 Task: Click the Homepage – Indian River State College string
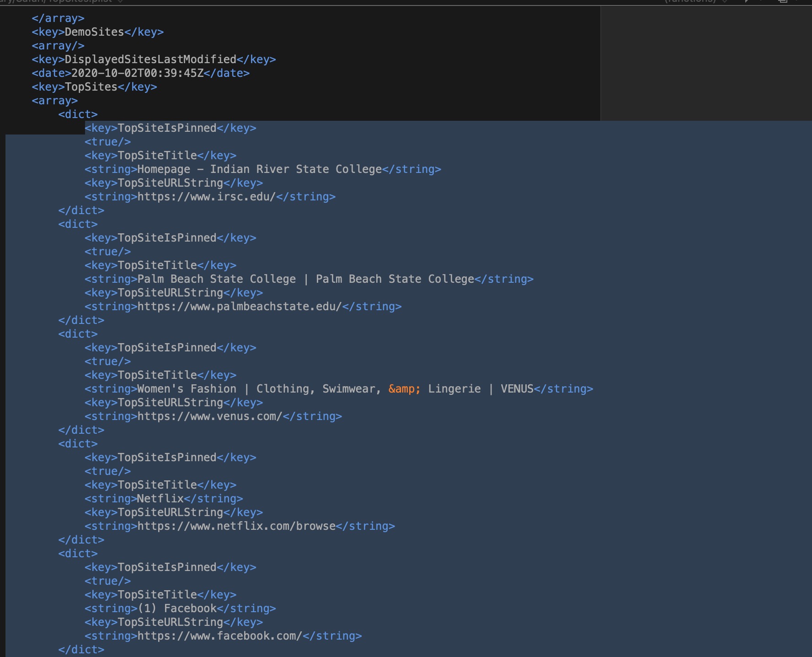(263, 169)
